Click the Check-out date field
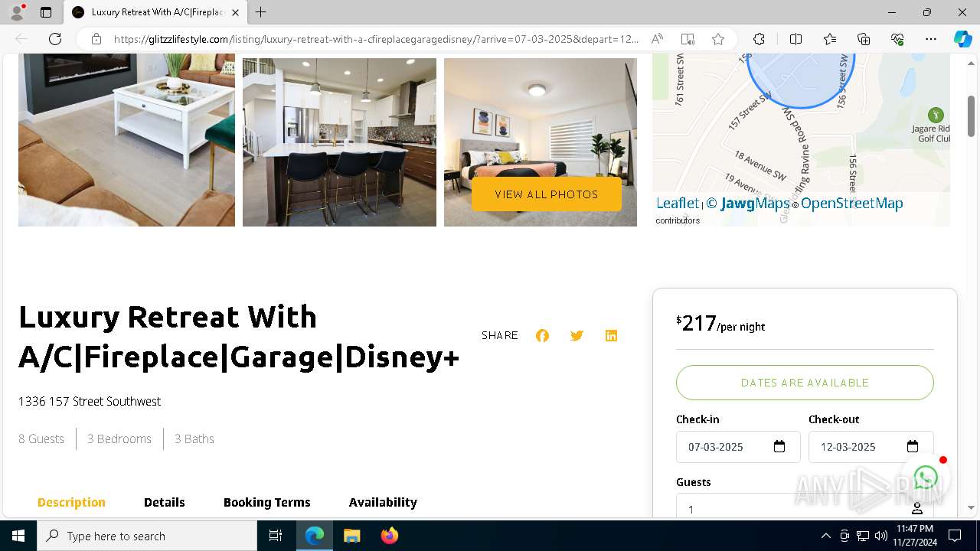The width and height of the screenshot is (980, 551). (871, 447)
